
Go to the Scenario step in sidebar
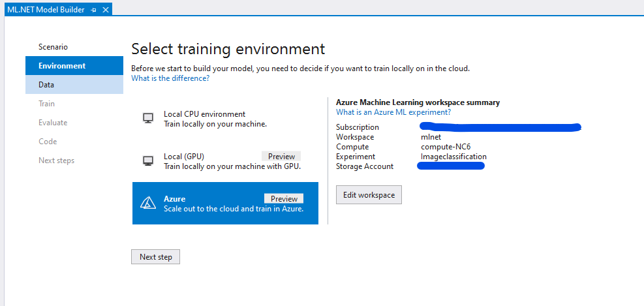(53, 47)
